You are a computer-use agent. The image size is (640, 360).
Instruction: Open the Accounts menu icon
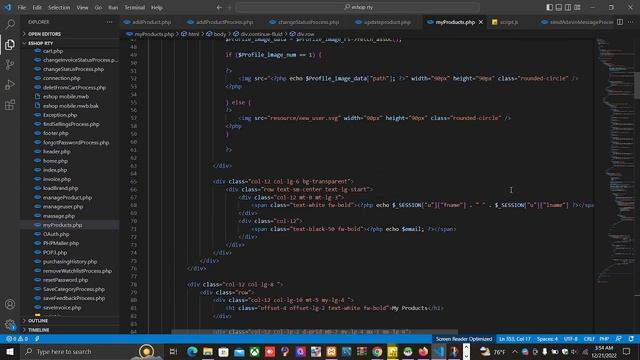point(10,304)
